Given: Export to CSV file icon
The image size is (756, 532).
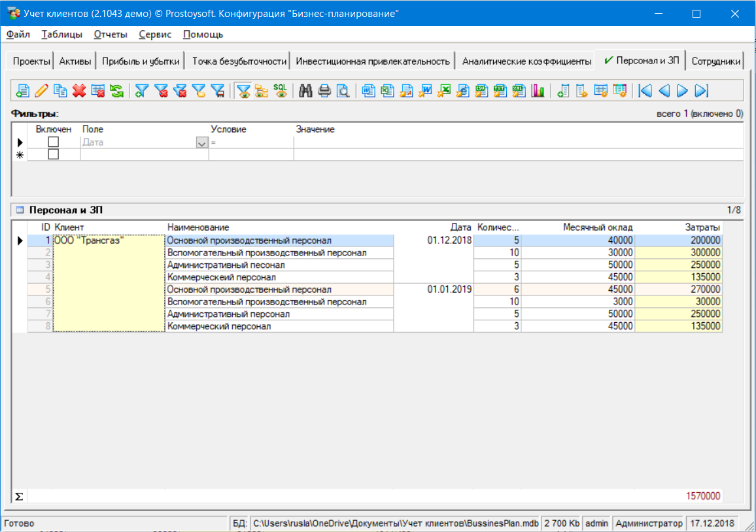Looking at the screenshot, I should pos(481,91).
